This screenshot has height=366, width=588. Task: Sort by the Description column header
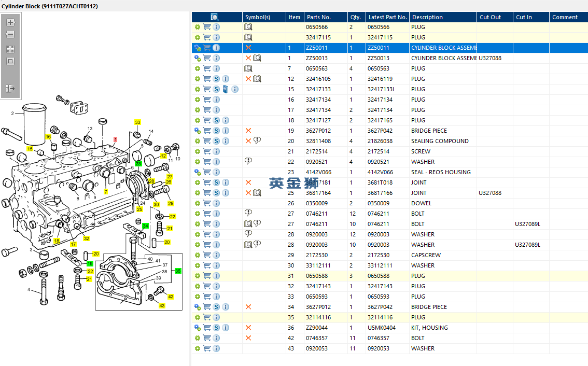click(x=427, y=17)
